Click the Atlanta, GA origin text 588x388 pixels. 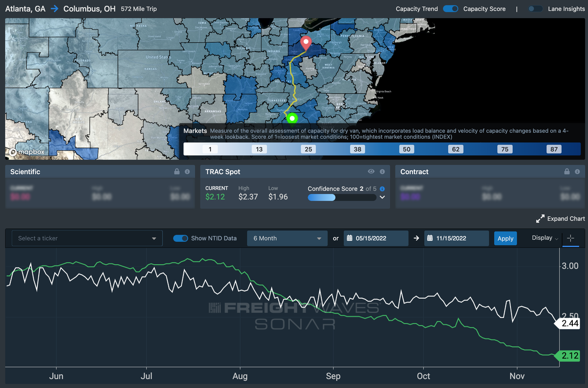[26, 9]
